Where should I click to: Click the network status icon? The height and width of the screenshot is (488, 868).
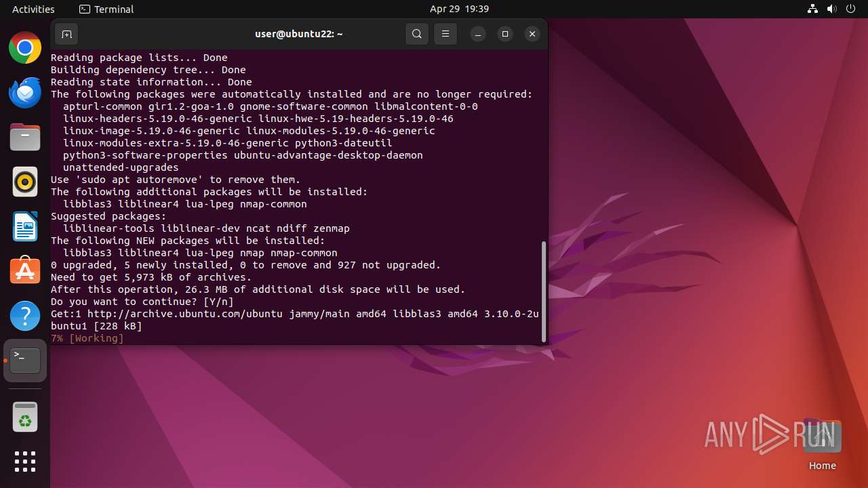pos(813,9)
